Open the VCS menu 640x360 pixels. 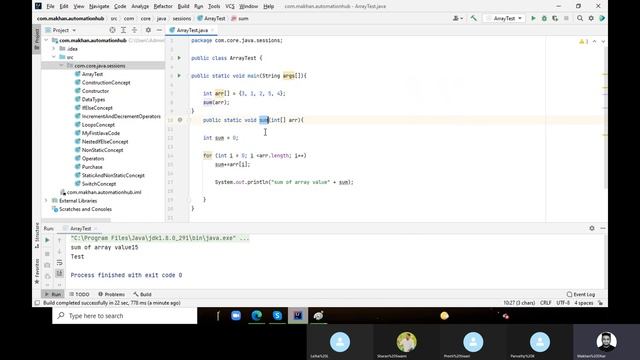tap(230, 6)
